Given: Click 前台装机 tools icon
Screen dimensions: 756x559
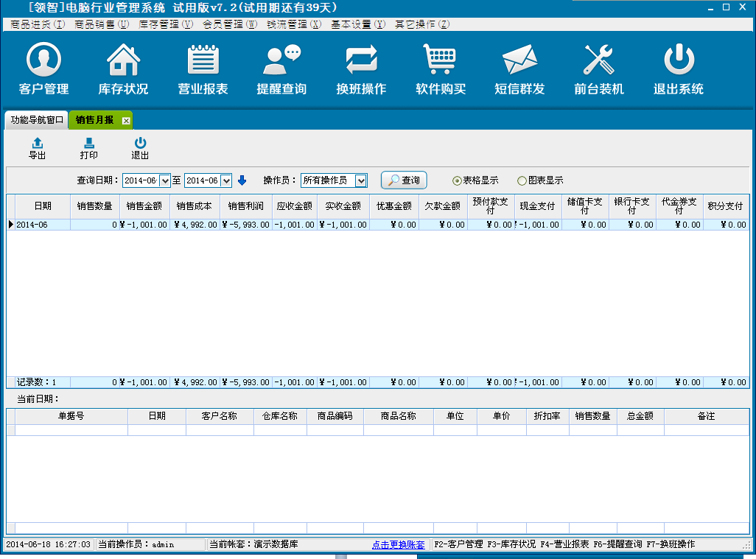Looking at the screenshot, I should point(599,60).
